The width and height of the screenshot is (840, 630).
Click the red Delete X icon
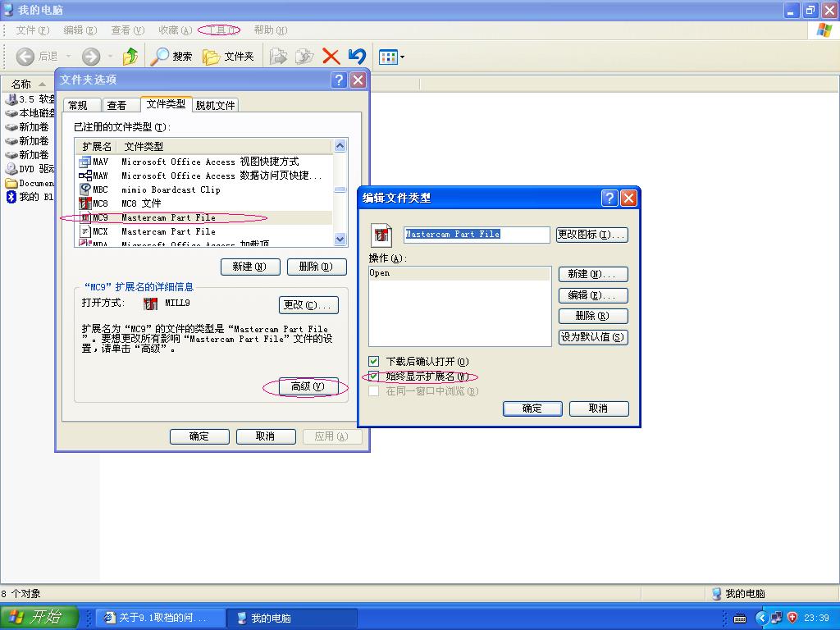[331, 57]
